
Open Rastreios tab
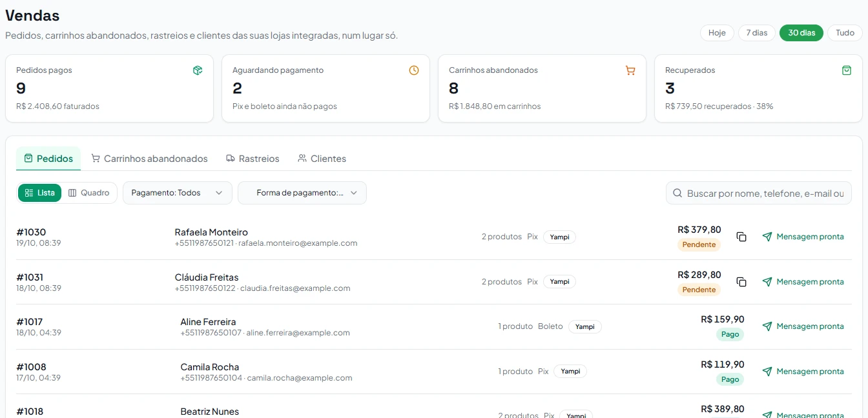pyautogui.click(x=253, y=158)
